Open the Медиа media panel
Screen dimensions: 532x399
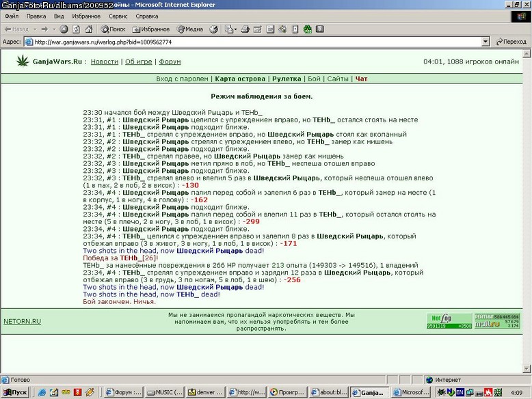pyautogui.click(x=189, y=29)
